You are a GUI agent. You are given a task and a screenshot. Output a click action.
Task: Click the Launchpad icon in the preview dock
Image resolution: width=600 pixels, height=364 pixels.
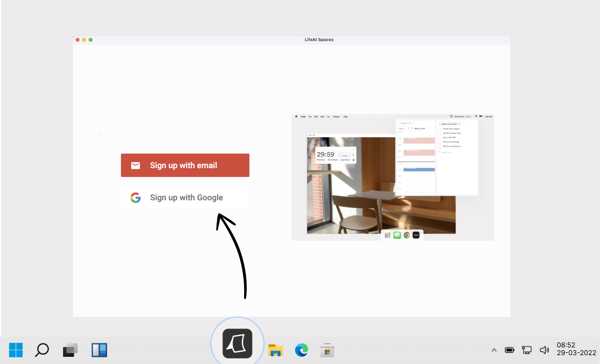click(x=388, y=235)
